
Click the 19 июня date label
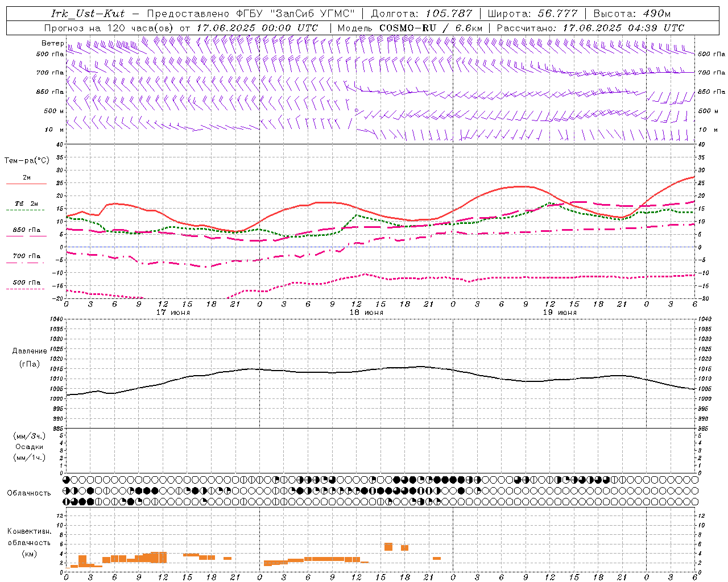coord(560,313)
